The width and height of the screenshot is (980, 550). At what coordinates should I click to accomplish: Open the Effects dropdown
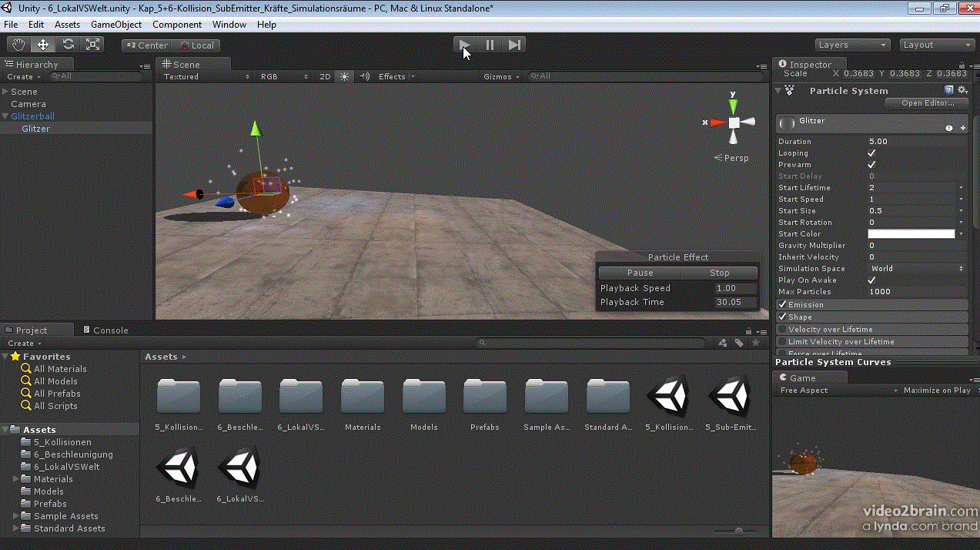tap(396, 76)
